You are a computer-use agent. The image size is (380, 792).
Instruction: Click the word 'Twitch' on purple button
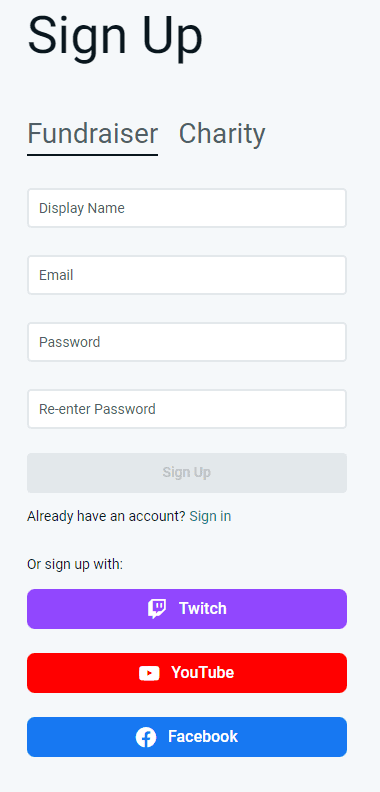coord(203,609)
